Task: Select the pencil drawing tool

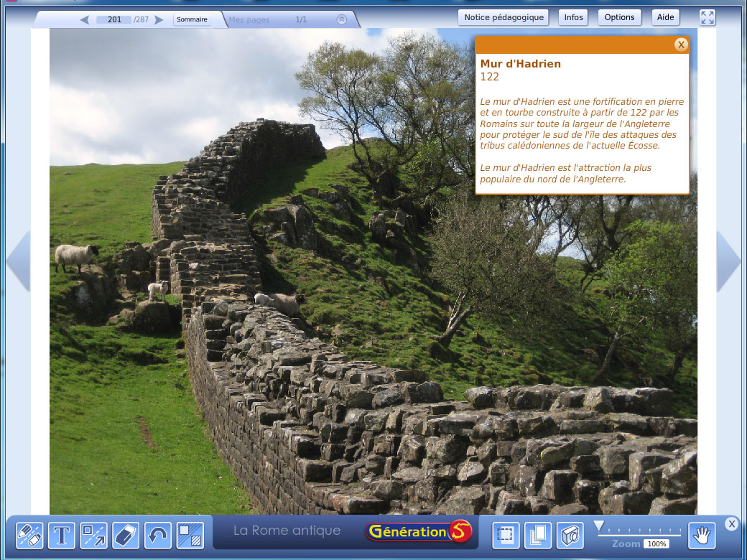Action: pos(29,535)
